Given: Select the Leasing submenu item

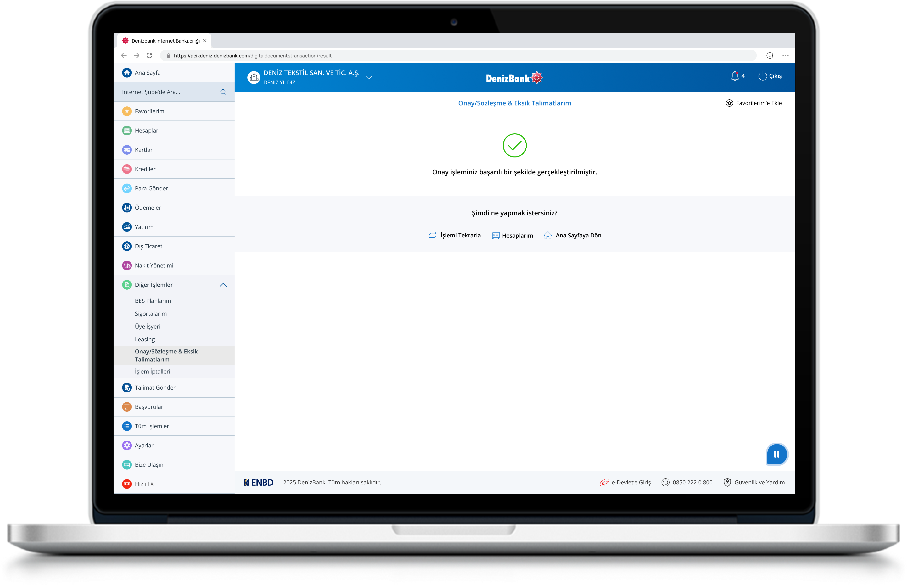Looking at the screenshot, I should point(145,339).
